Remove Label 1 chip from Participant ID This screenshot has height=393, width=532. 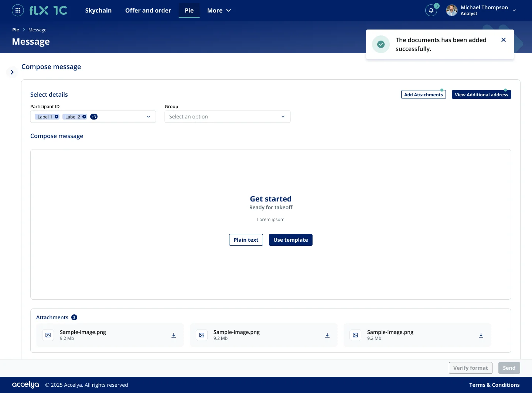pos(57,117)
